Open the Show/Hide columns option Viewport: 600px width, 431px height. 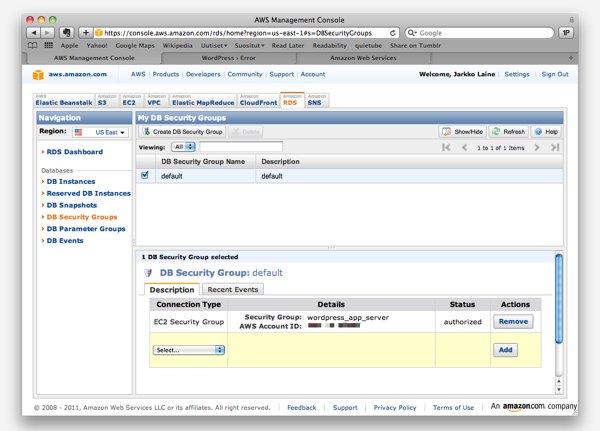[464, 131]
